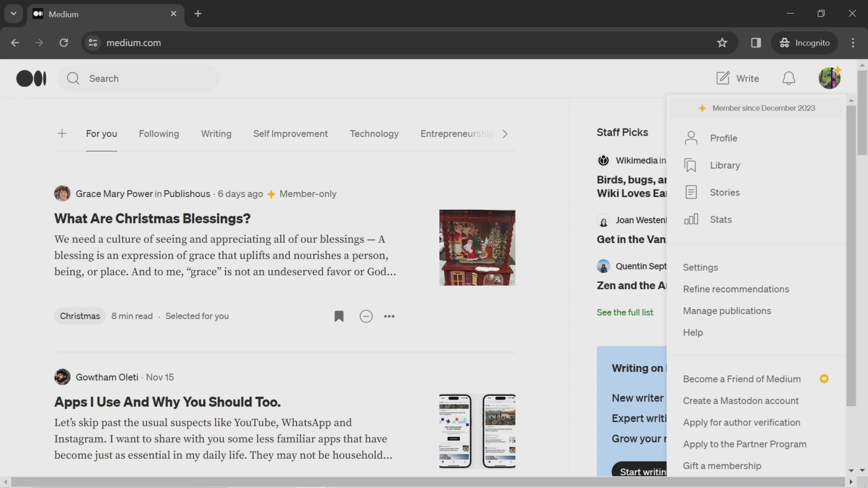This screenshot has width=868, height=488.
Task: Click the address bar URL
Action: click(x=134, y=43)
